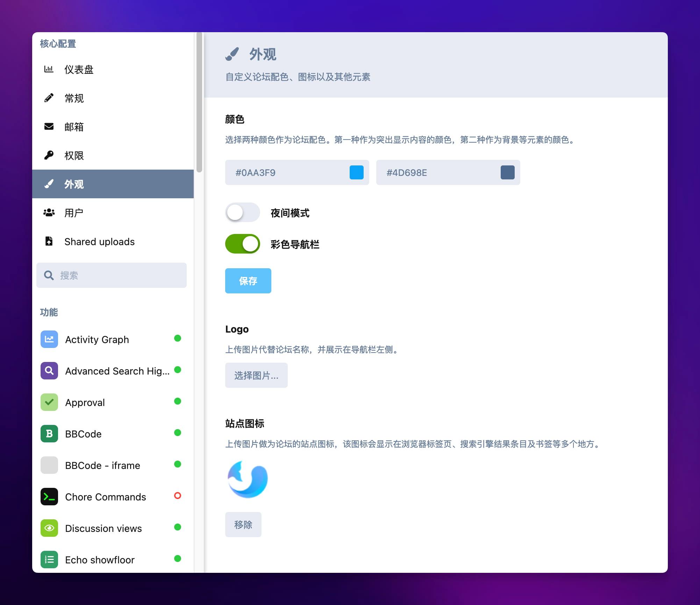Screen dimensions: 700x605
Task: Go to the 常规 settings page
Action: (x=113, y=98)
